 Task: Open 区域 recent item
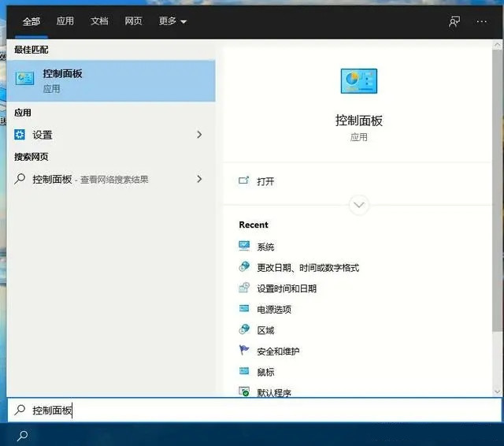pyautogui.click(x=265, y=330)
